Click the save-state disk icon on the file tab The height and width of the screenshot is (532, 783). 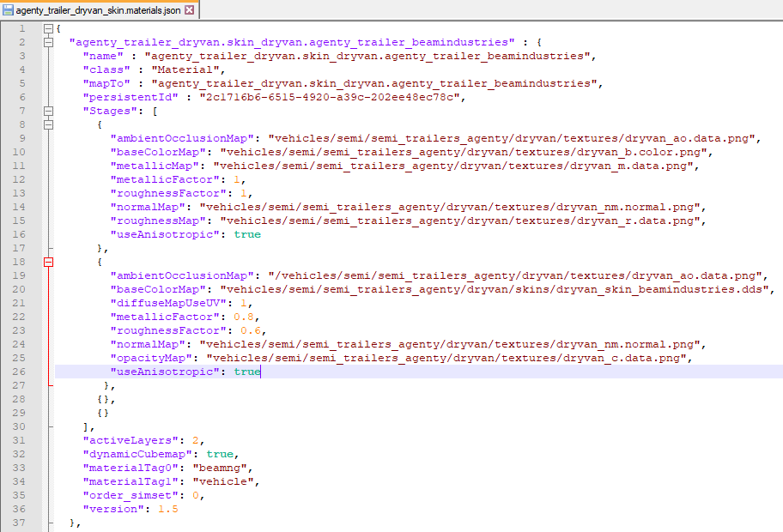[x=8, y=10]
